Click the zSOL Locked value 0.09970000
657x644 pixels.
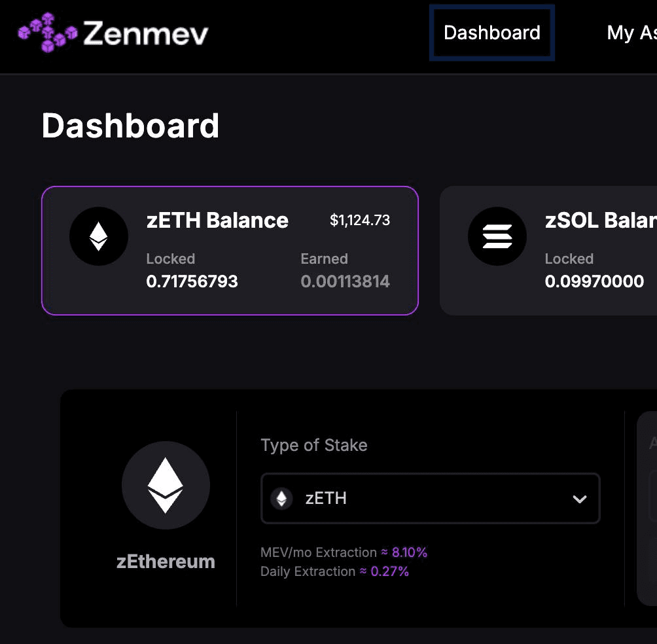pyautogui.click(x=594, y=281)
